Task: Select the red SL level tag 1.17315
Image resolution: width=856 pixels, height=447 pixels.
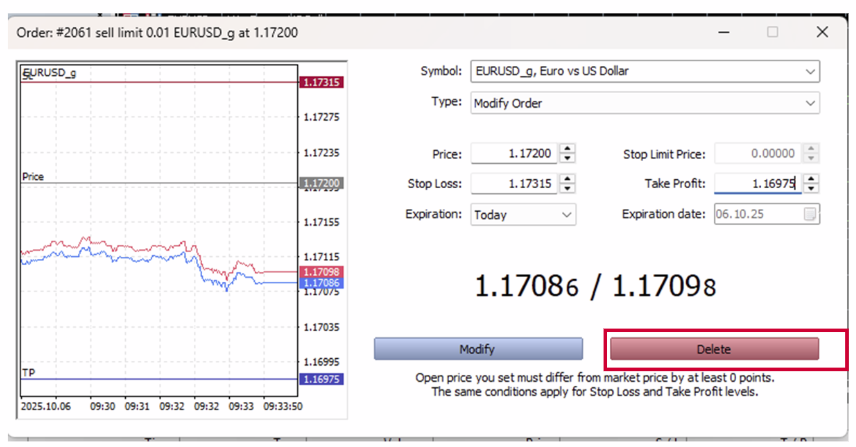Action: (320, 82)
